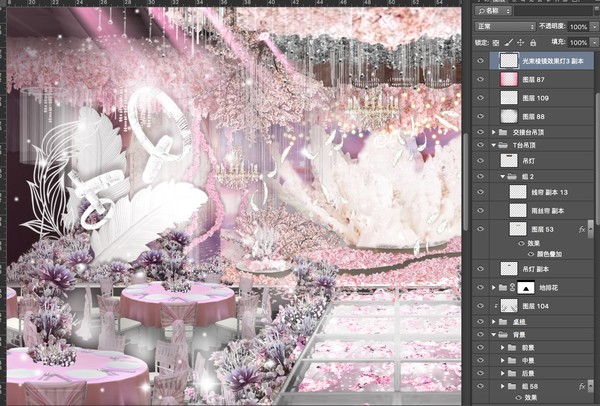This screenshot has height=406, width=600.
Task: Toggle visibility of 图层 88
Action: tap(481, 116)
